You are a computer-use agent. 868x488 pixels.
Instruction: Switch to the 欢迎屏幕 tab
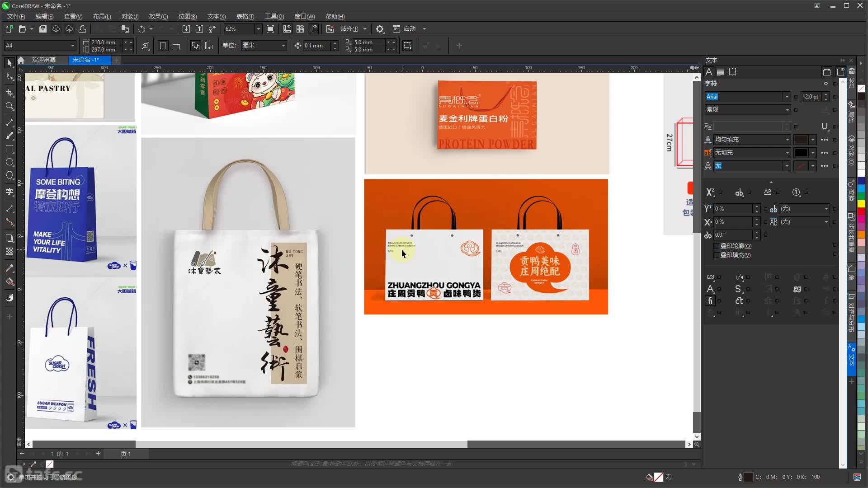[x=44, y=60]
